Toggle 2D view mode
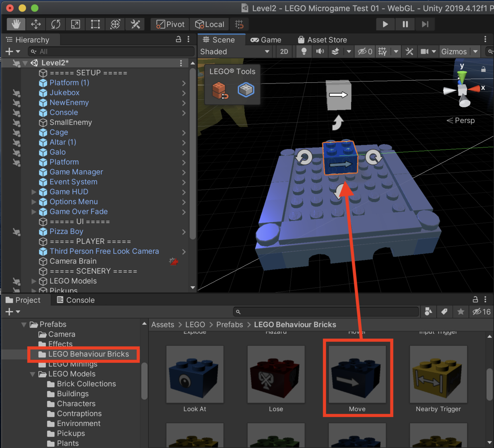Viewport: 494px width, 448px height. [x=284, y=51]
